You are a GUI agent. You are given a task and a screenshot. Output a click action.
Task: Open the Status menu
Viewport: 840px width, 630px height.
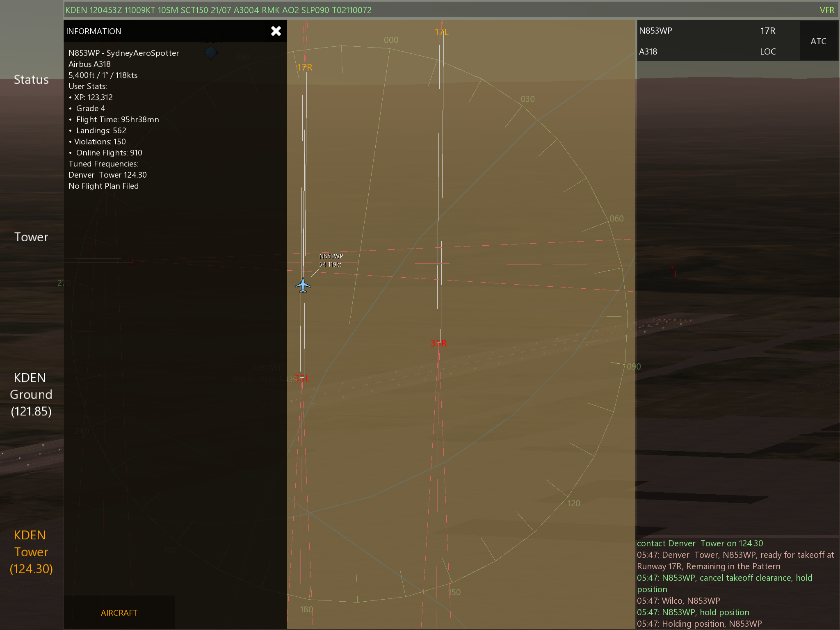click(x=31, y=80)
